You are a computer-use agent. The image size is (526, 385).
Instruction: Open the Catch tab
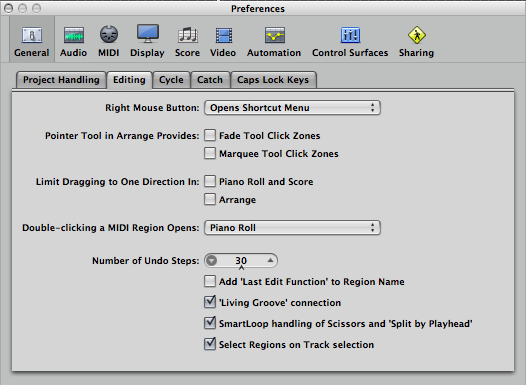click(210, 80)
